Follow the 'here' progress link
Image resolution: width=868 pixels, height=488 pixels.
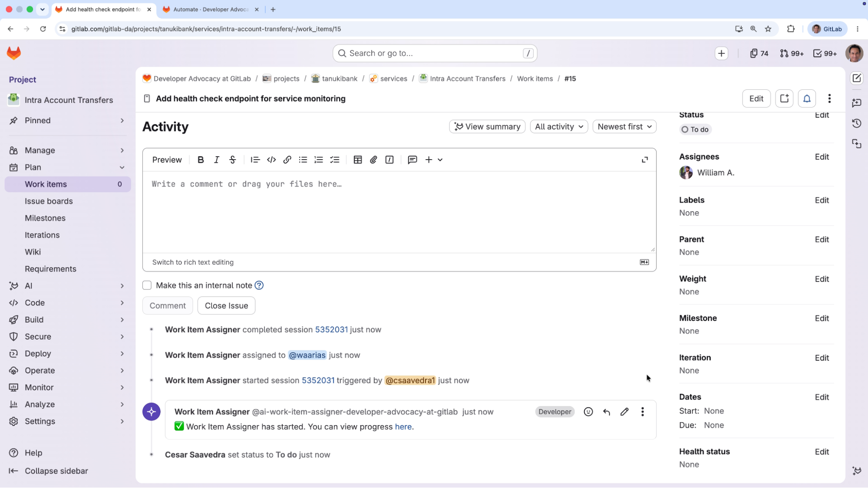point(403,427)
